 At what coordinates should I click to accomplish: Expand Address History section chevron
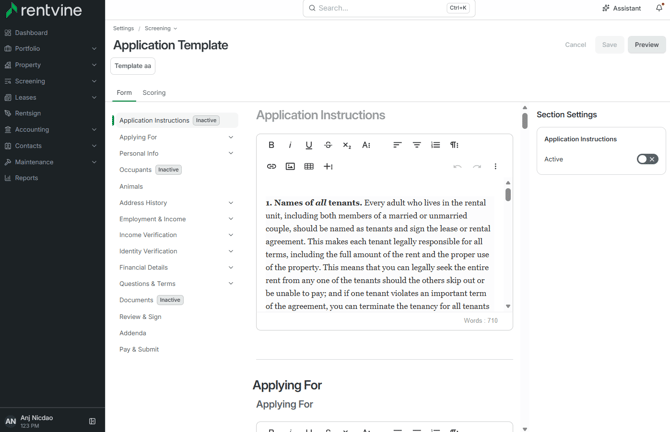pos(231,203)
